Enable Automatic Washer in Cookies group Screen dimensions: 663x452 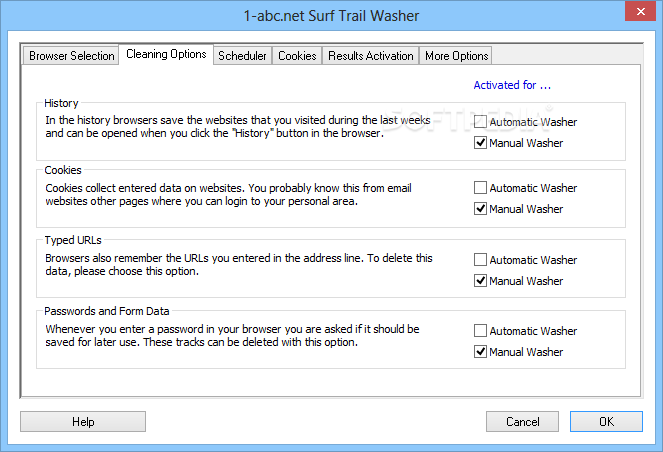[x=525, y=188]
